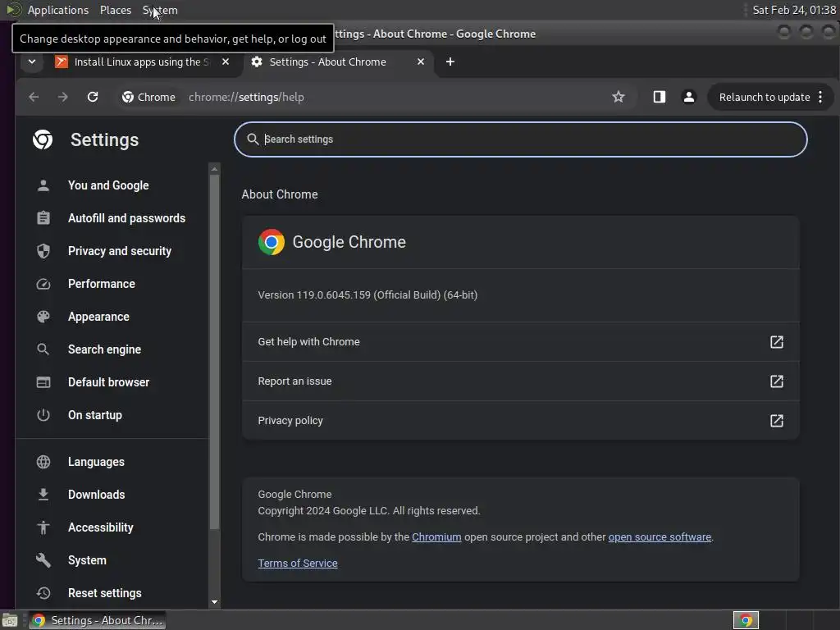Screen dimensions: 840x630
Task: Close the Install Linux apps tab
Action: (226, 62)
